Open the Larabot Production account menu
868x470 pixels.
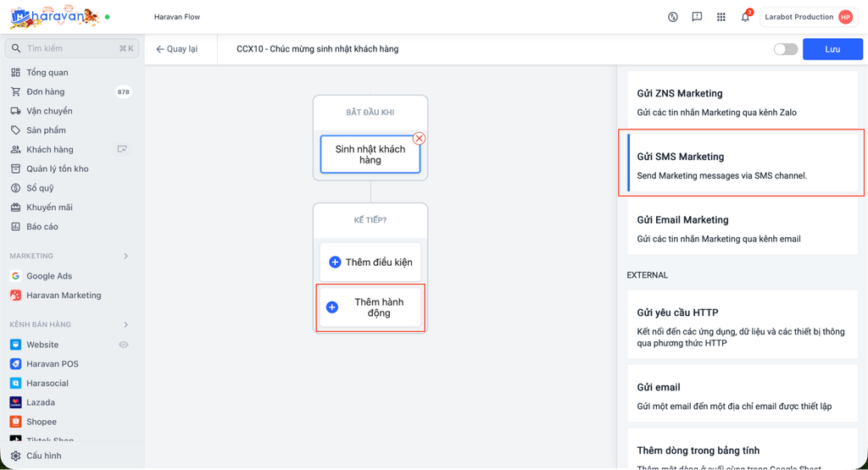[x=808, y=17]
